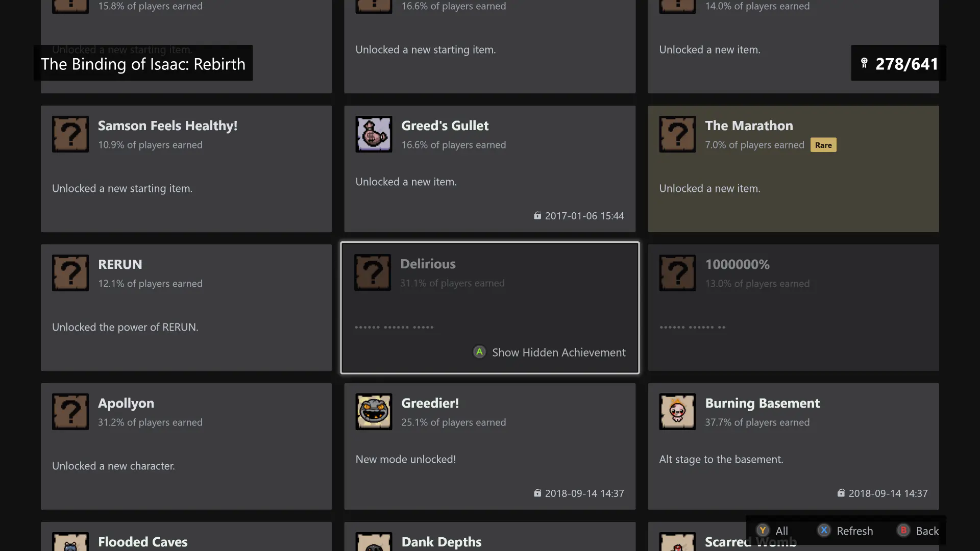Click "Alt stage to the basement." description
The width and height of the screenshot is (980, 551).
pos(721,459)
